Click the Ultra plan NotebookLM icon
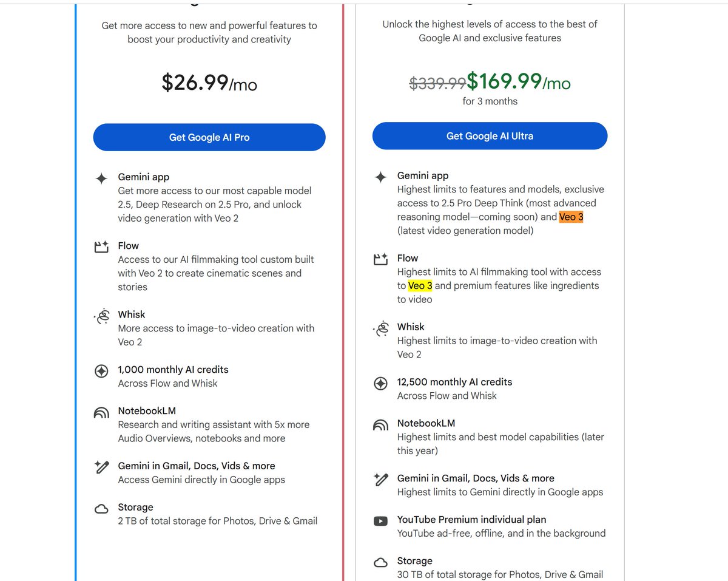This screenshot has height=581, width=728. pos(380,425)
